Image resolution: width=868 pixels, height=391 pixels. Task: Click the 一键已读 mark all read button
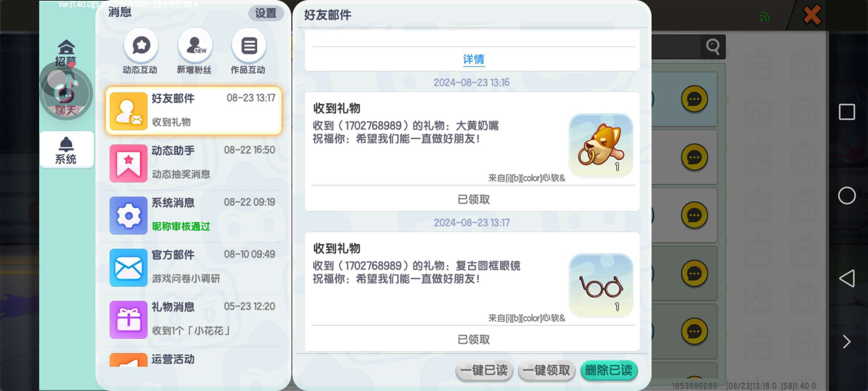tap(484, 370)
